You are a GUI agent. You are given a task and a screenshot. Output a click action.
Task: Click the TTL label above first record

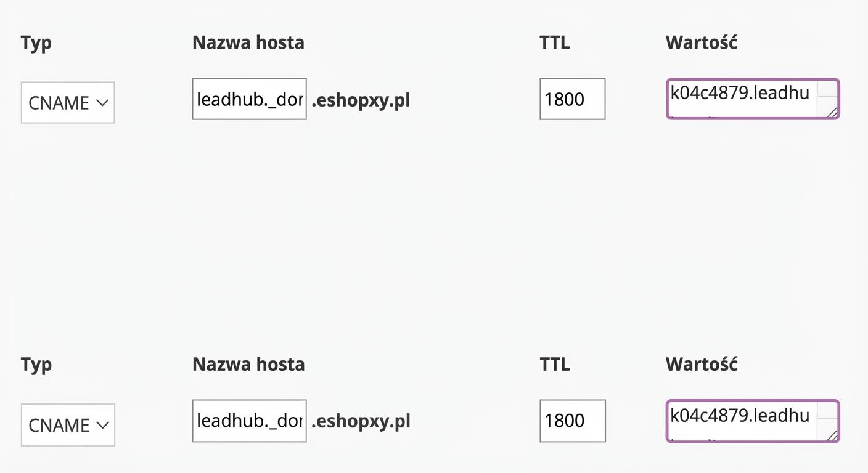point(554,42)
